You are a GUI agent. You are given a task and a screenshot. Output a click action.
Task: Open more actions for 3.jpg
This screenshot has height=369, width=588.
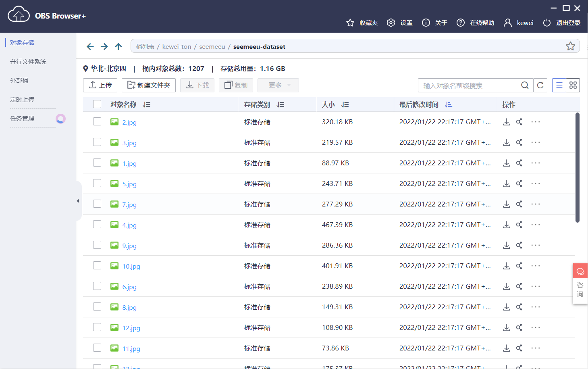pos(536,142)
